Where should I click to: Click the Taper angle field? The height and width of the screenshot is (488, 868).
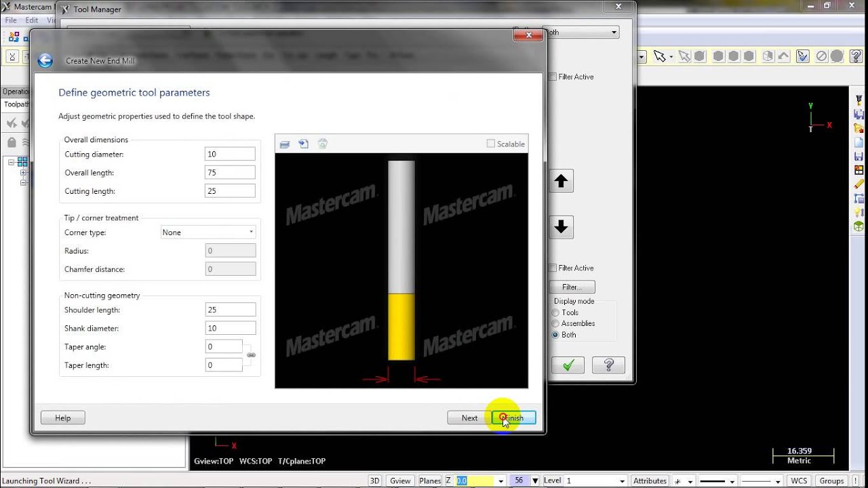click(224, 346)
